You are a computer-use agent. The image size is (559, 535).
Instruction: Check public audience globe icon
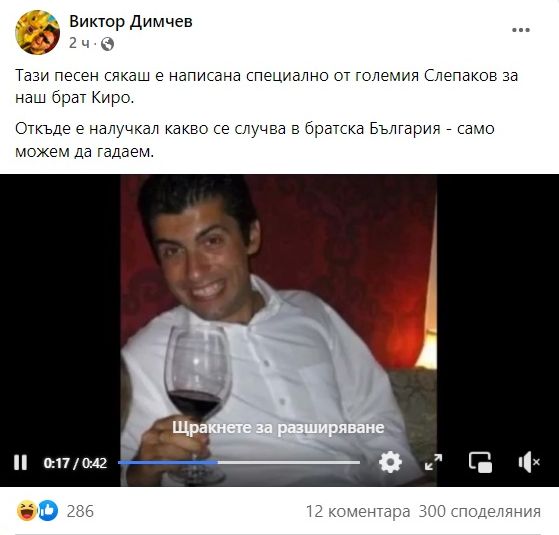(x=108, y=44)
